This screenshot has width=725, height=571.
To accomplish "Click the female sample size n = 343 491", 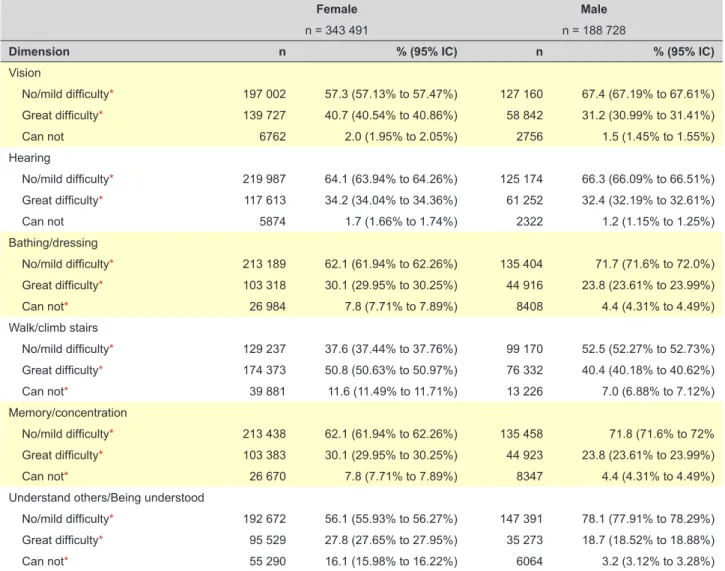I will pos(337,31).
